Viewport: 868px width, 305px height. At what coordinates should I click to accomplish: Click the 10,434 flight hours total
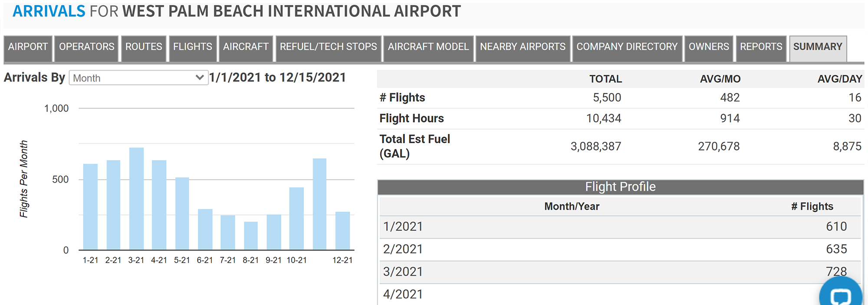[604, 118]
